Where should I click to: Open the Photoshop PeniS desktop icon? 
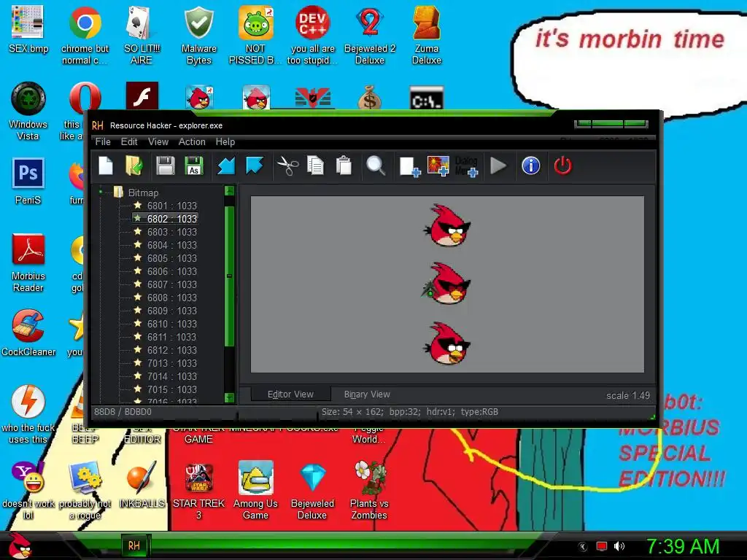(x=28, y=181)
